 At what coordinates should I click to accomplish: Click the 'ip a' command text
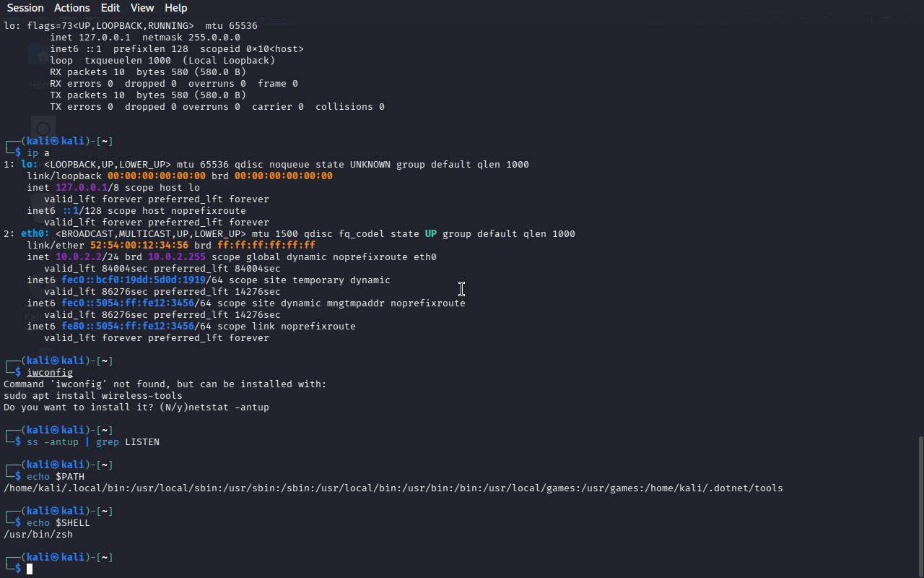pyautogui.click(x=38, y=153)
